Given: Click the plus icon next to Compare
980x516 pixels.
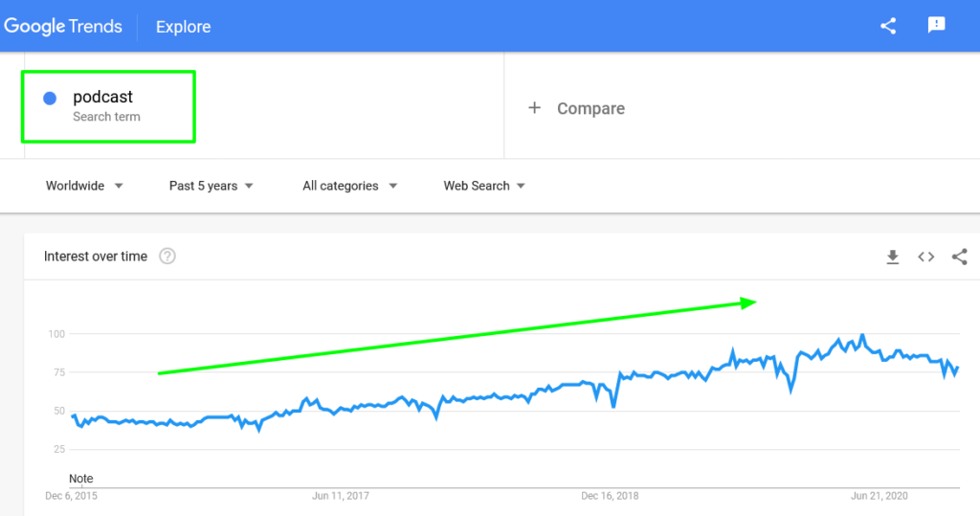Looking at the screenshot, I should coord(534,107).
